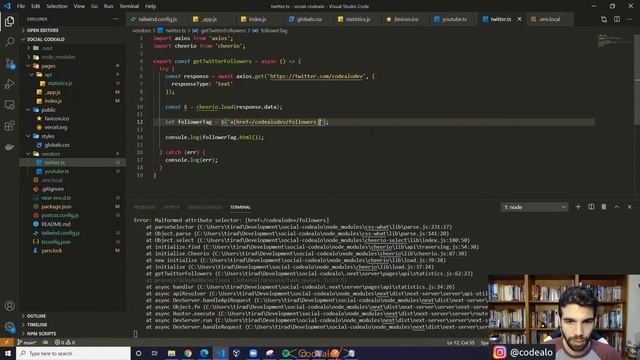Screen dimensions: 640x360
Task: Click the taskbar search box
Action: [x=73, y=353]
